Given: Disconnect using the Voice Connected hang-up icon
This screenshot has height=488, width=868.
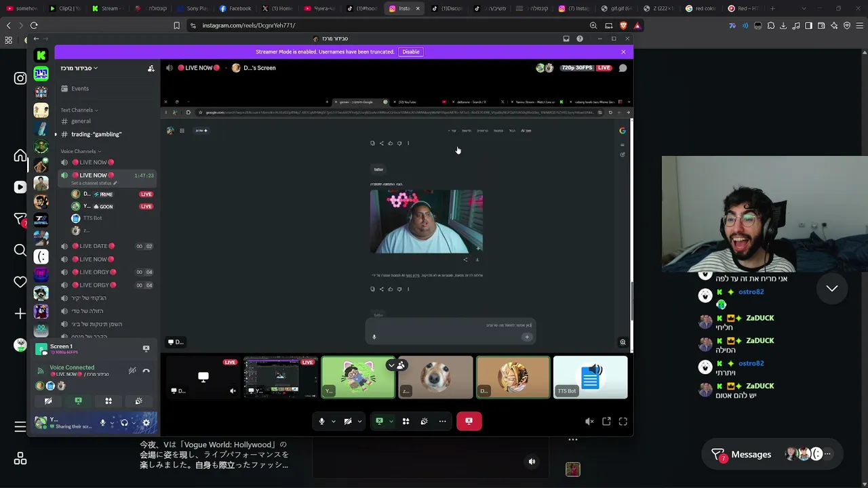Looking at the screenshot, I should [146, 371].
